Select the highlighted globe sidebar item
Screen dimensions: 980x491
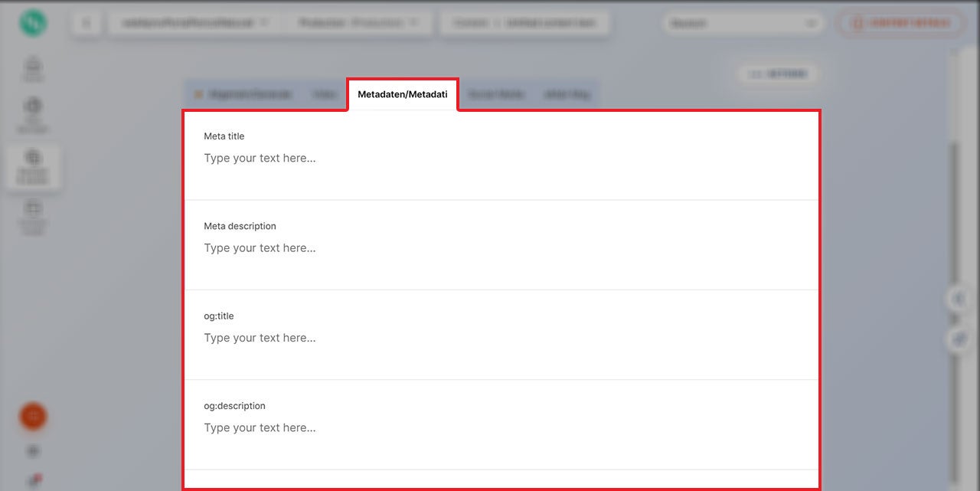[x=33, y=165]
